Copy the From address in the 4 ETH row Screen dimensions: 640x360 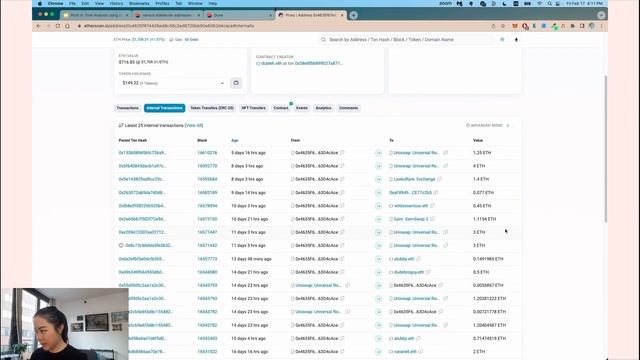[x=342, y=166]
